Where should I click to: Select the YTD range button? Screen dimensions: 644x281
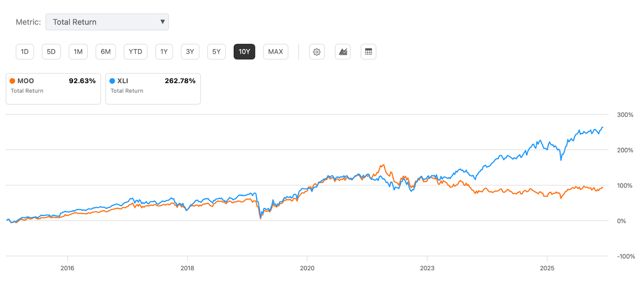(x=135, y=52)
